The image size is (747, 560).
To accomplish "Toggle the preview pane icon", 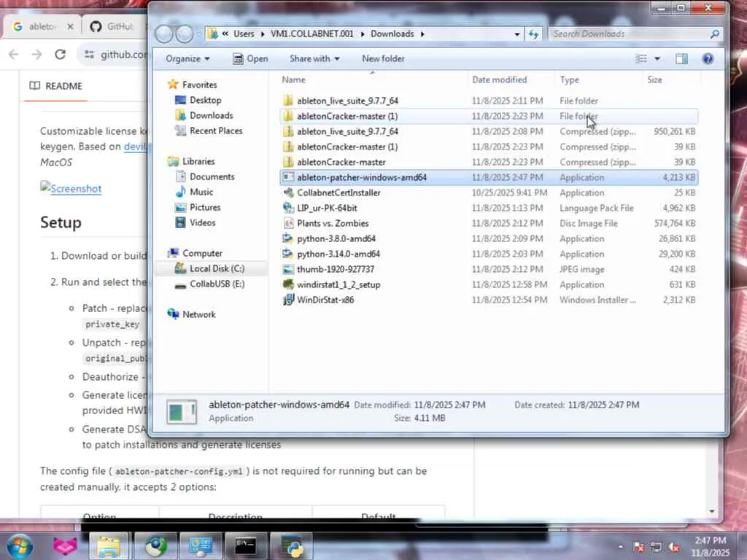I will tap(681, 58).
